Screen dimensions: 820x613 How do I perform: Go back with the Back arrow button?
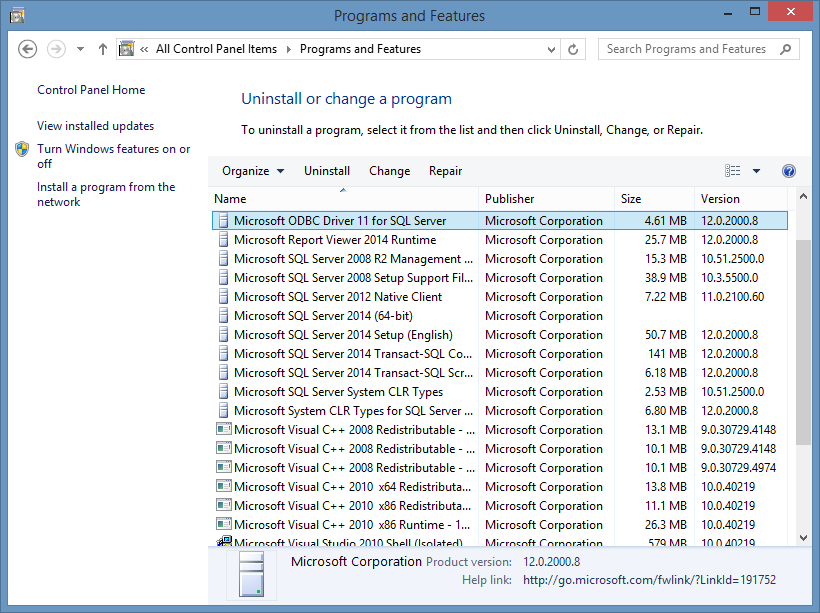27,49
